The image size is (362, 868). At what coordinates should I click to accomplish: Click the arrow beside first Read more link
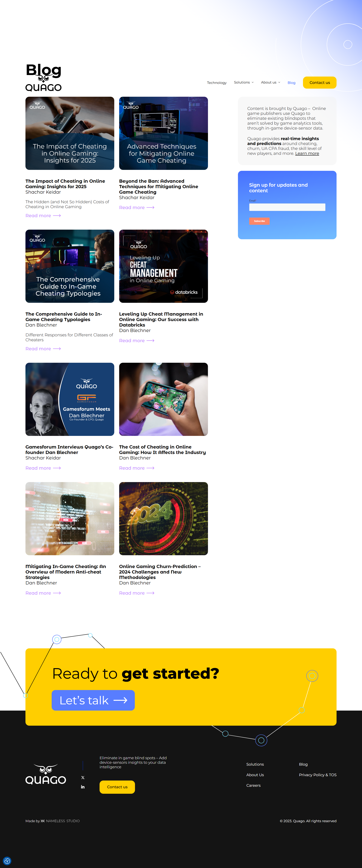click(57, 216)
